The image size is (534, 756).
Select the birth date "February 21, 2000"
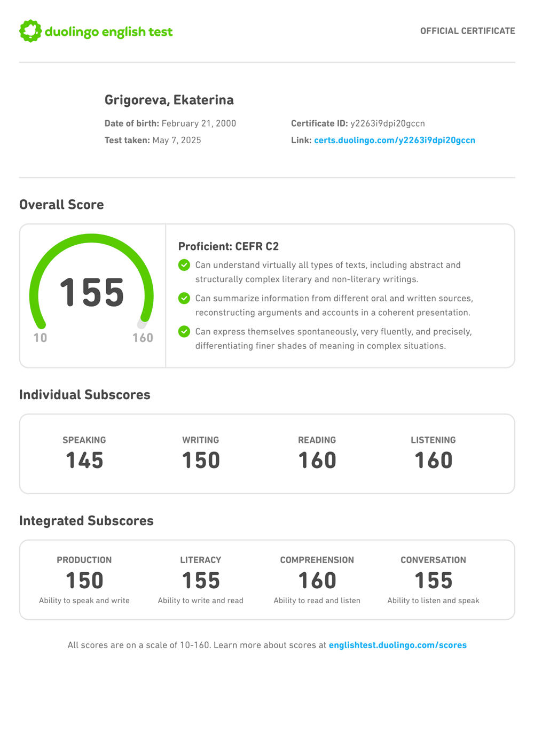click(x=199, y=123)
